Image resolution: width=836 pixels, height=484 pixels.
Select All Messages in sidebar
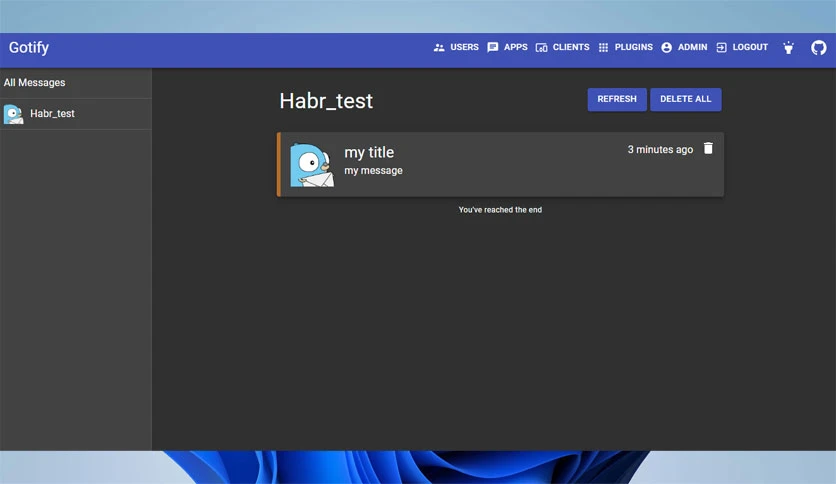click(x=76, y=83)
